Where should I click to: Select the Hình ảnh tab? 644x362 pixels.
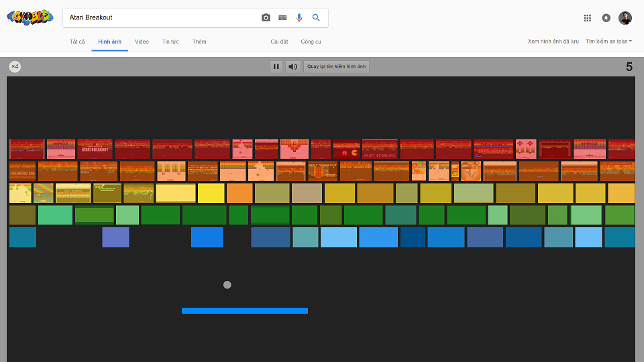[109, 42]
